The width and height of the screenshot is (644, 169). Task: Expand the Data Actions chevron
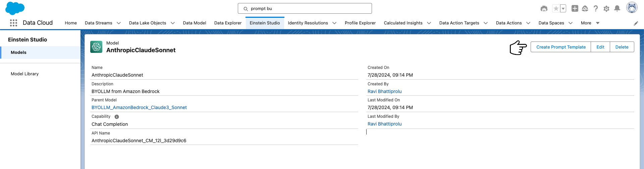pos(528,23)
